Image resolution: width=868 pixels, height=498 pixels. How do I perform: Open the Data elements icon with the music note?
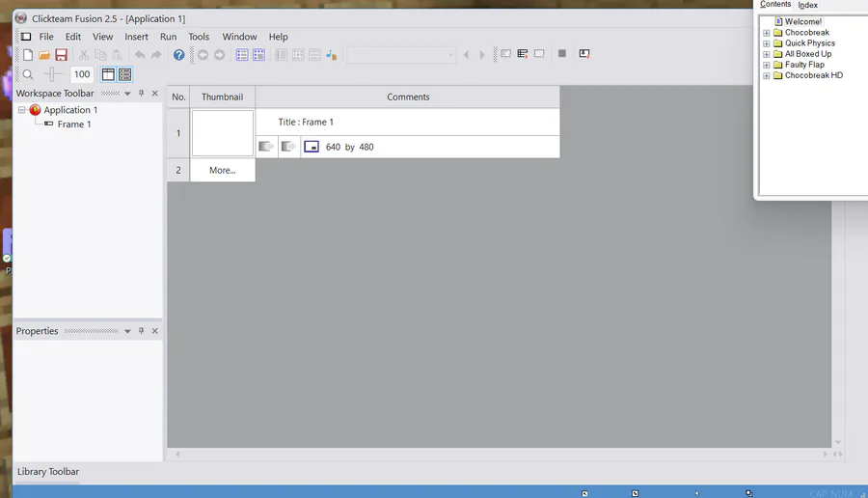pyautogui.click(x=331, y=54)
